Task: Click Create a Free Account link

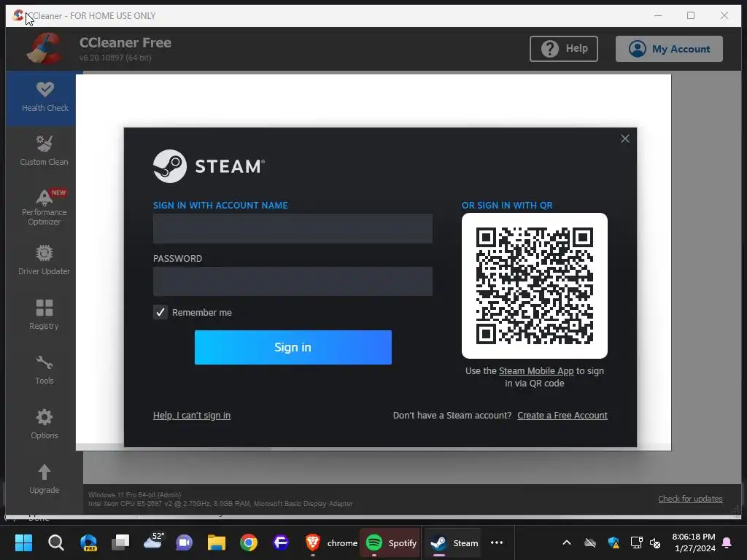Action: coord(562,415)
